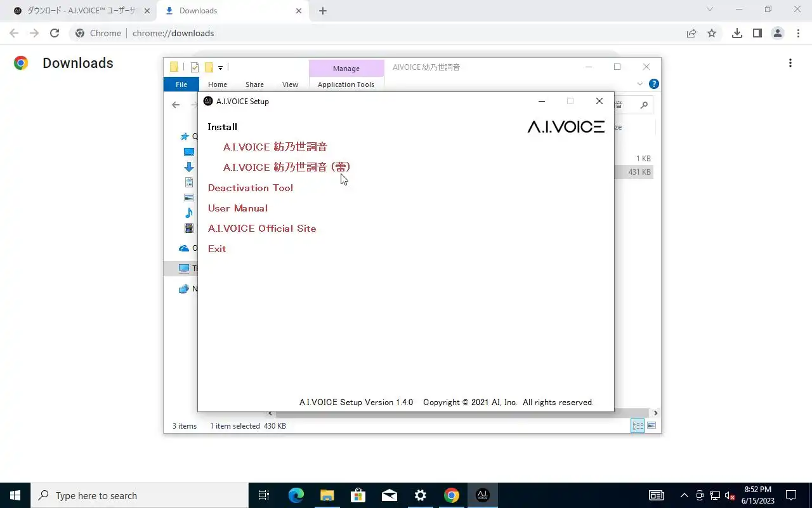
Task: Minimize the A.I.VOICE Setup window
Action: pyautogui.click(x=542, y=101)
